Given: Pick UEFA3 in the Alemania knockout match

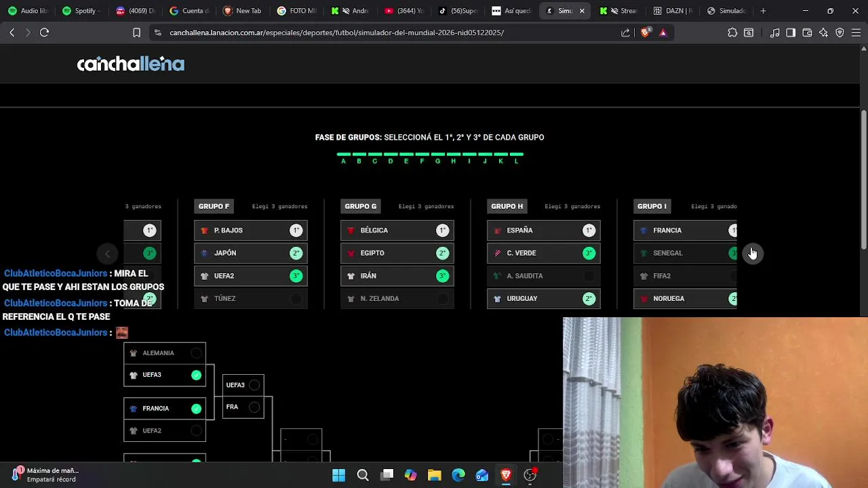Looking at the screenshot, I should pyautogui.click(x=165, y=375).
